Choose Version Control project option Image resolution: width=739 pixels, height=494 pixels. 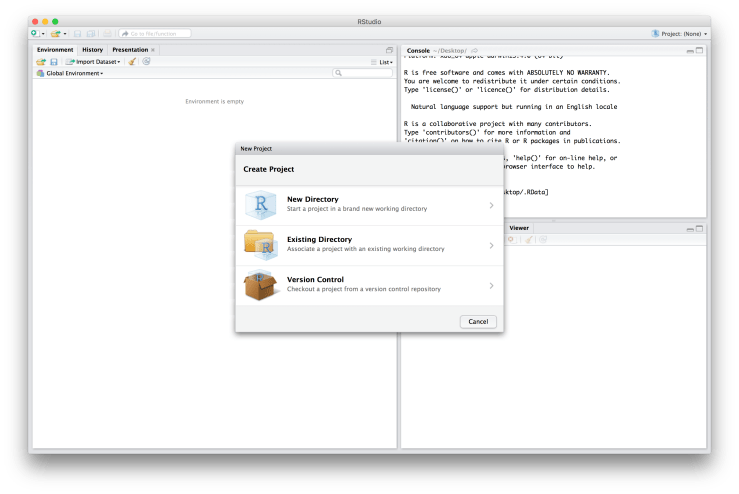[x=370, y=286]
